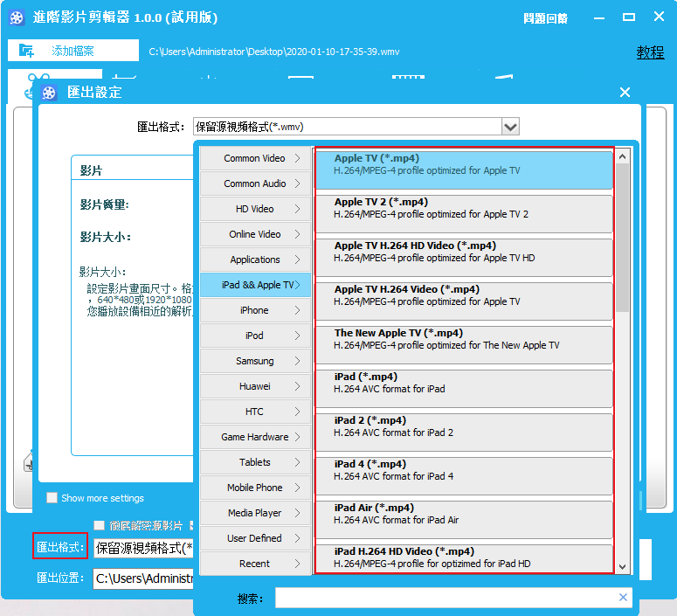Screen dimensions: 677x616
Task: Enable the Show more settings checkbox
Action: pyautogui.click(x=52, y=498)
